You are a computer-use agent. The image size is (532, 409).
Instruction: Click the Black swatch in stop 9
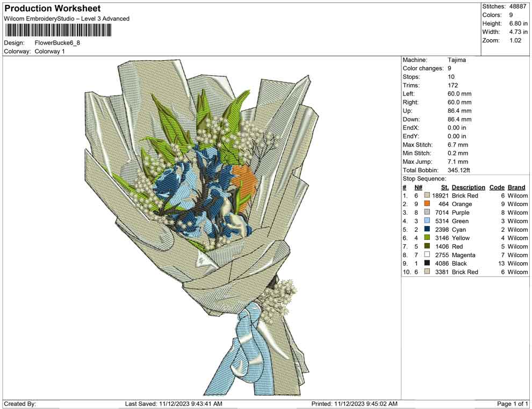point(427,263)
